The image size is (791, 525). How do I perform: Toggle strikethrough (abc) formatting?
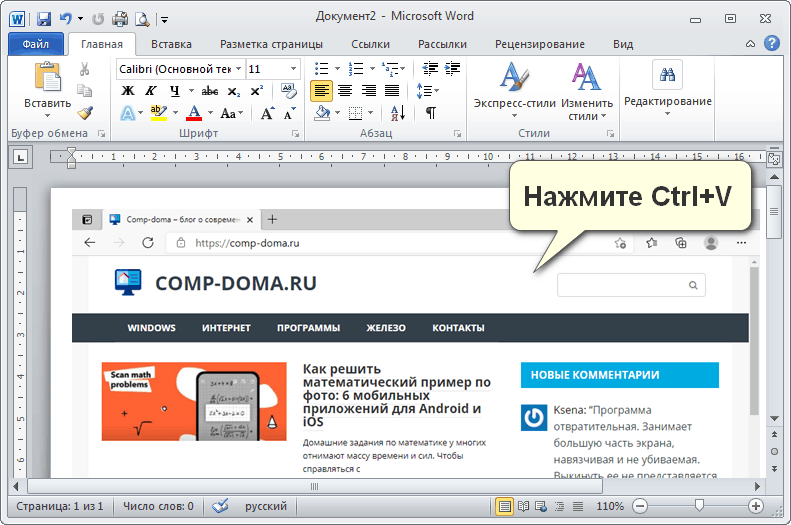(x=210, y=91)
